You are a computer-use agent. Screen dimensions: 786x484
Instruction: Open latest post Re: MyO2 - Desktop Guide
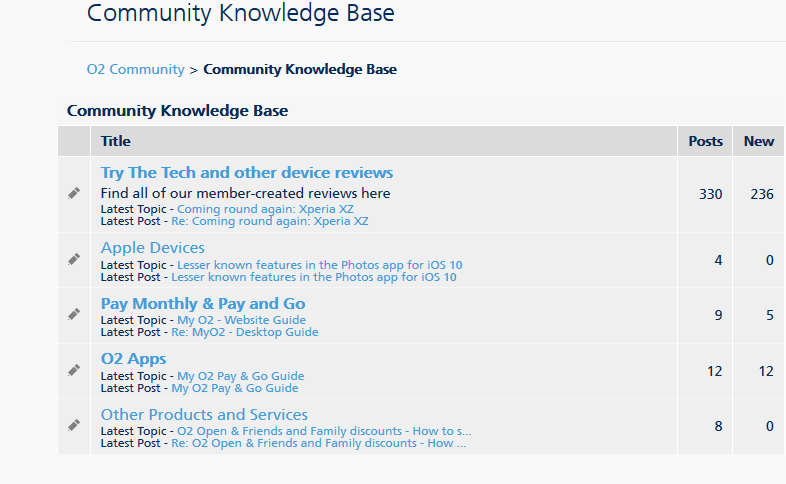tap(244, 332)
